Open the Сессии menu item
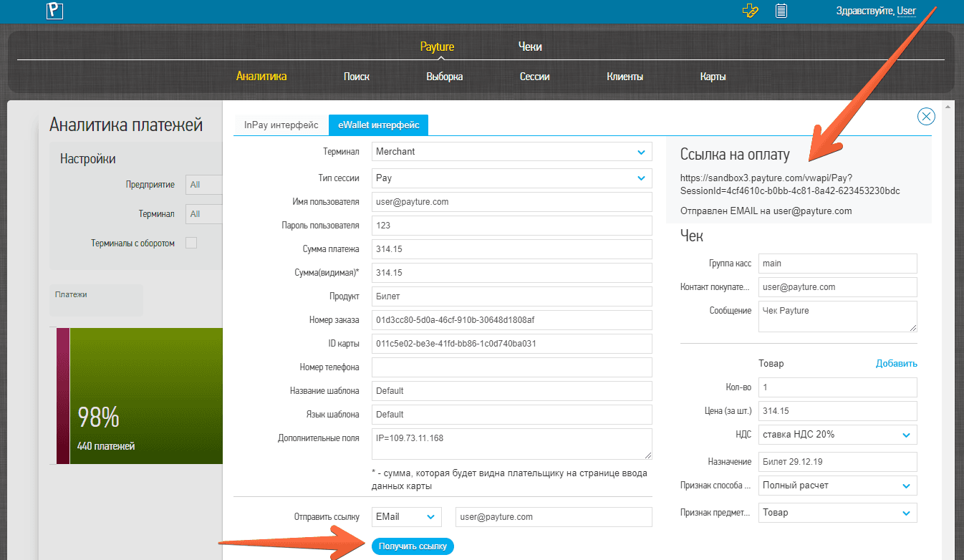Screen dimensions: 964x560 [535, 77]
